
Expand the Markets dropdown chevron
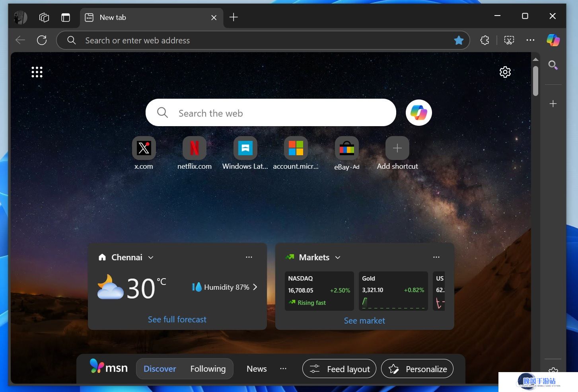(338, 257)
